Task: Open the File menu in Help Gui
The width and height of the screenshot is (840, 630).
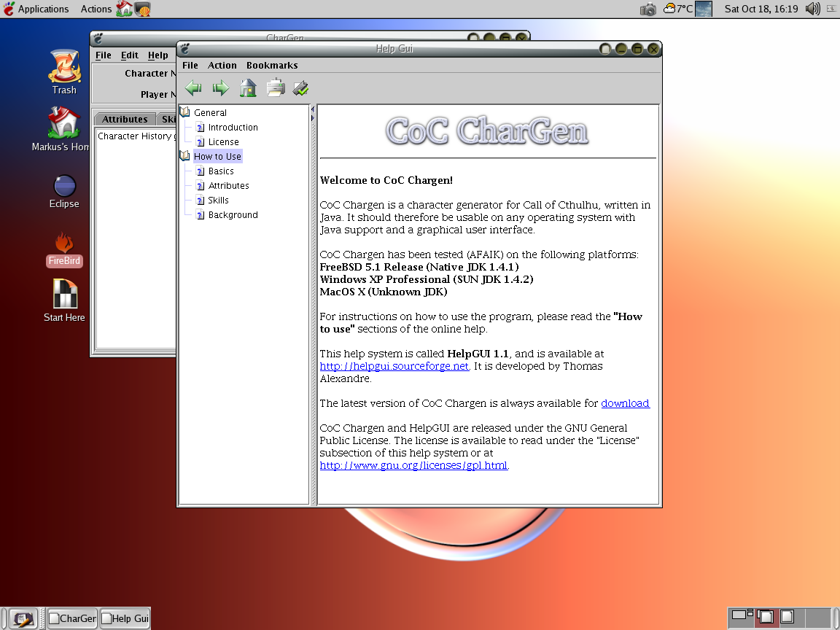Action: click(x=190, y=66)
